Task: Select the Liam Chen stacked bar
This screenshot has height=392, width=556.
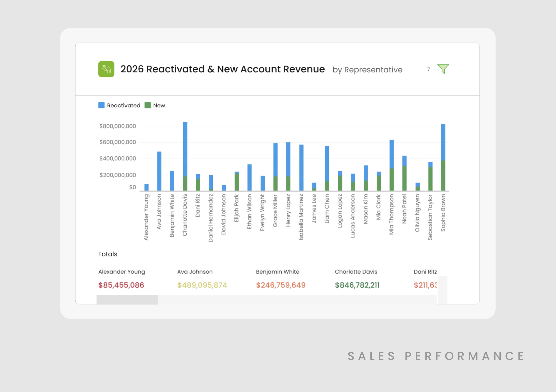Action: coord(327,168)
